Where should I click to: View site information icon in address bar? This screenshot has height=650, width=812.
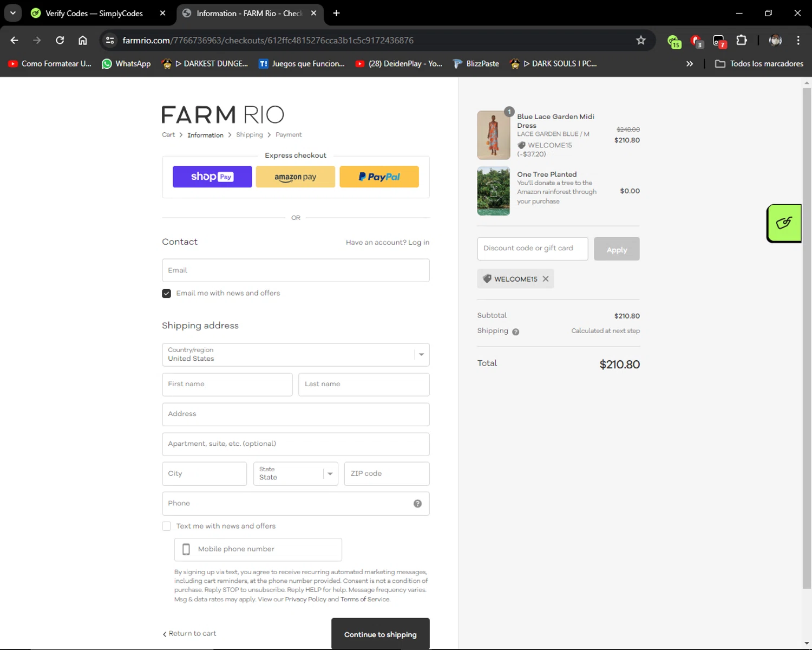pos(110,40)
